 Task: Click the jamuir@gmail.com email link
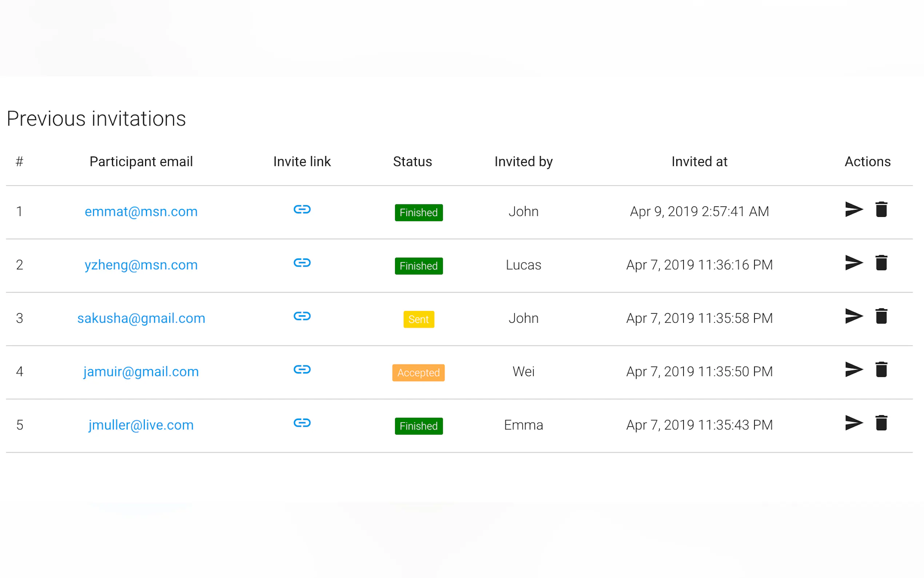tap(141, 372)
